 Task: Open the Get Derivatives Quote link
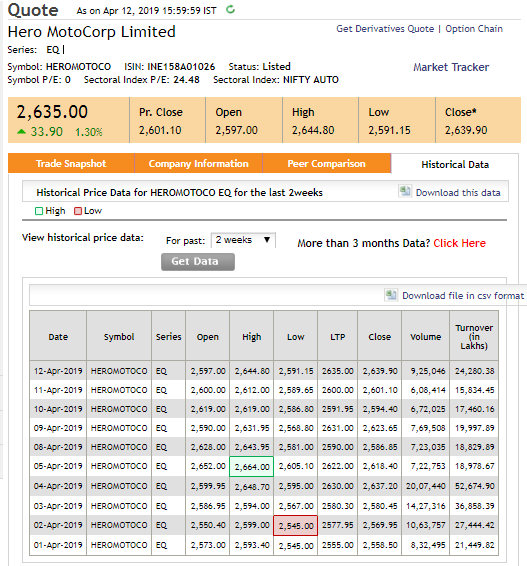point(385,29)
